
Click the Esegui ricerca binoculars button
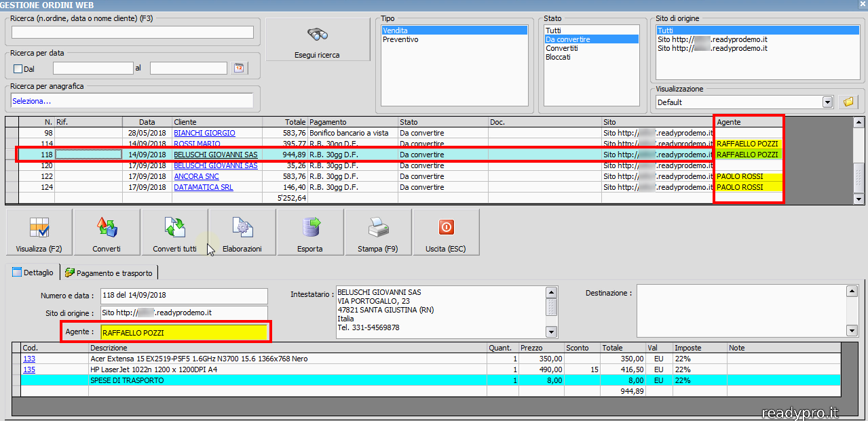pyautogui.click(x=317, y=40)
